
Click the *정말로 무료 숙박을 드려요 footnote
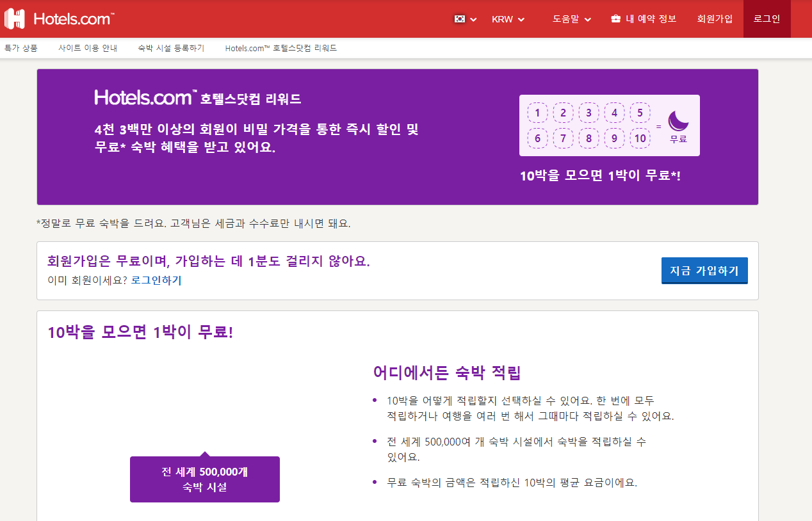(x=193, y=223)
